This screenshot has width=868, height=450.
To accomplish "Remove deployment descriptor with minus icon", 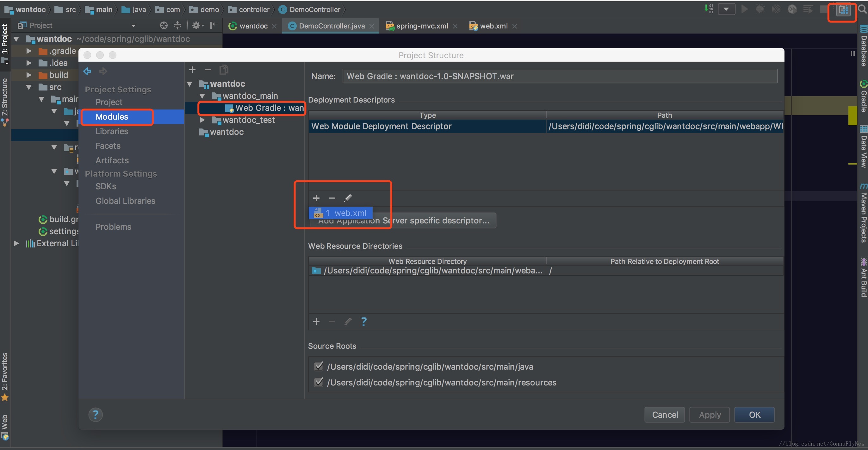I will tap(332, 198).
